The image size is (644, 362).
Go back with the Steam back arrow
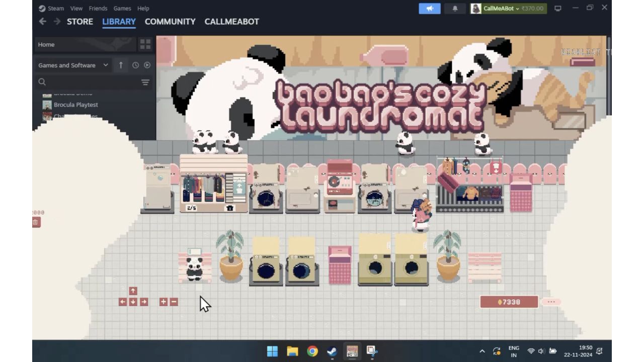(43, 22)
